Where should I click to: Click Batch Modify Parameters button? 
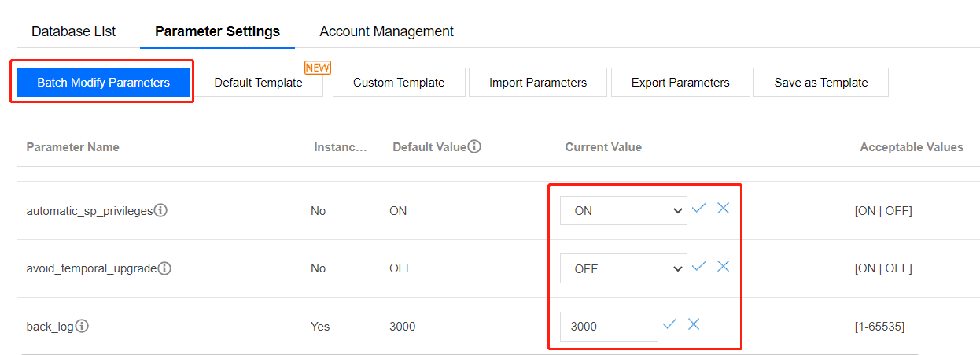(103, 83)
